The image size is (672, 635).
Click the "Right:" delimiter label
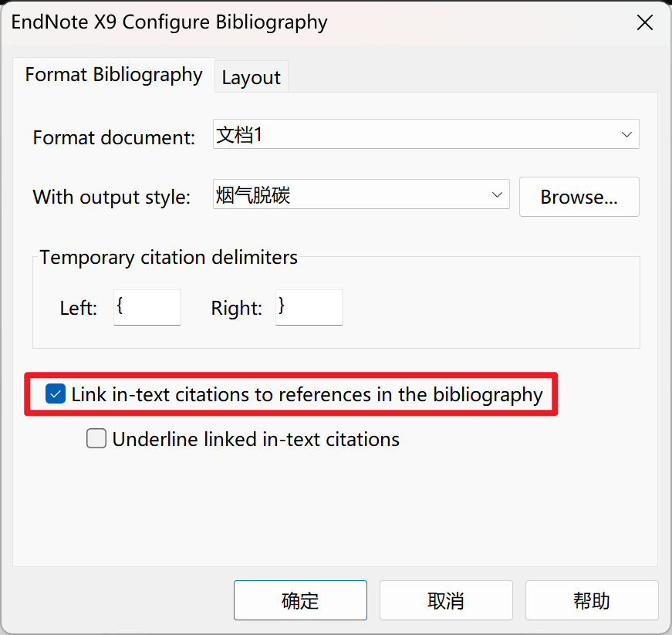(x=237, y=309)
